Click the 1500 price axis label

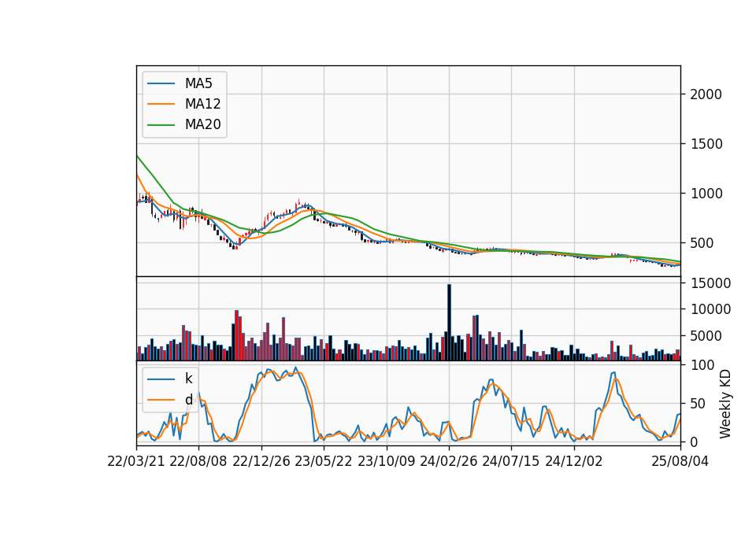click(706, 144)
